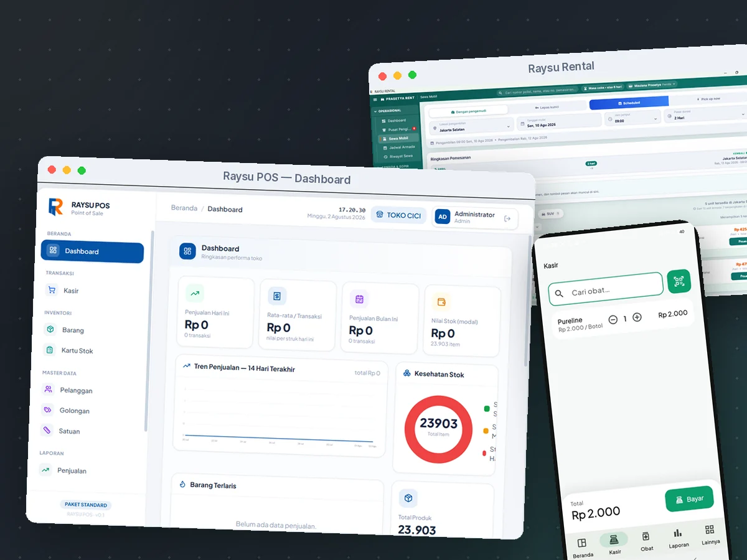The width and height of the screenshot is (747, 560).
Task: Open Paket durasi 2 Hari dropdown
Action: pos(705,115)
